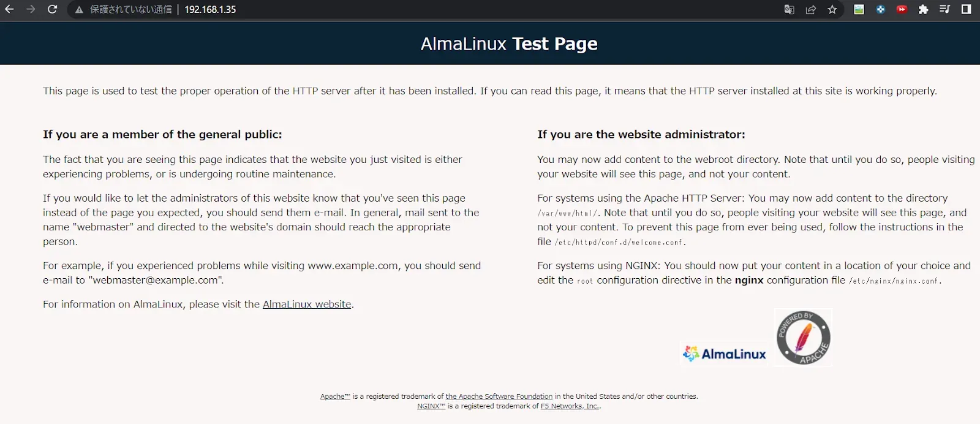Open the AlmaLinux website link
Image resolution: width=980 pixels, height=424 pixels.
click(x=307, y=304)
